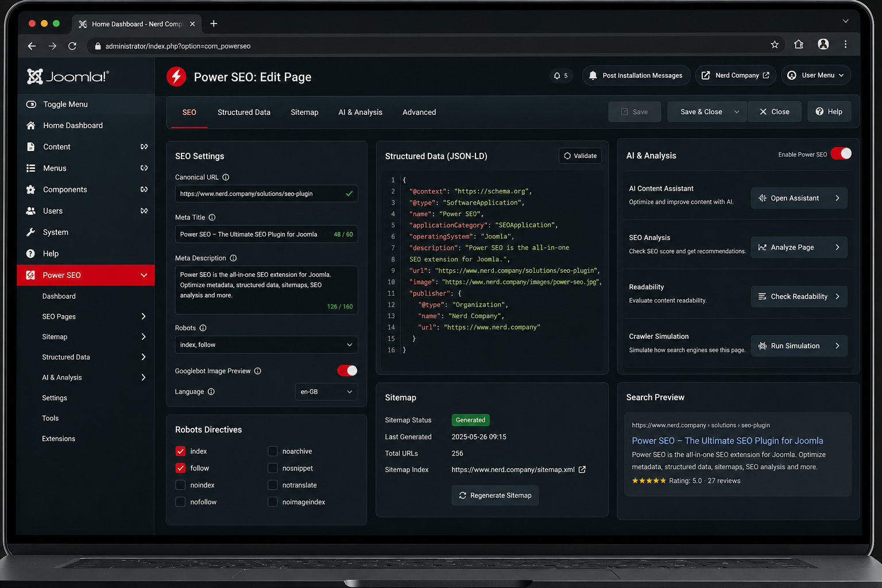
Task: Click the Regenerate Sitemap button
Action: pos(495,496)
